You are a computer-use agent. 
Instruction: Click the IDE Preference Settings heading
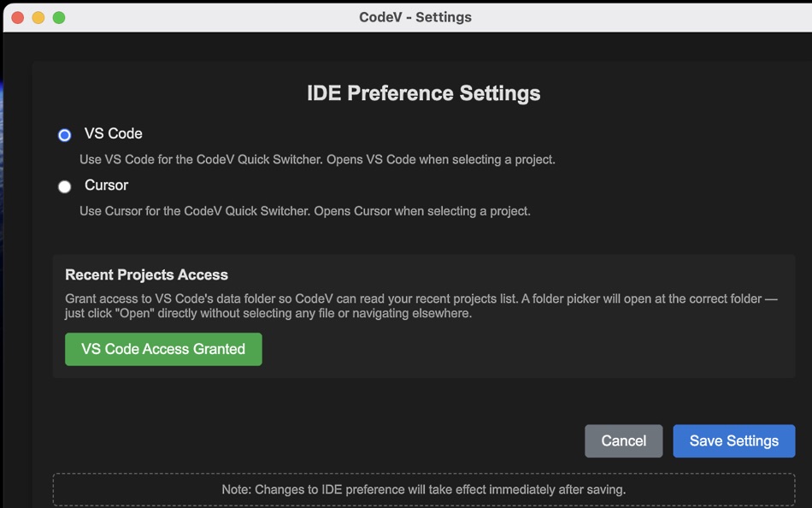tap(424, 93)
